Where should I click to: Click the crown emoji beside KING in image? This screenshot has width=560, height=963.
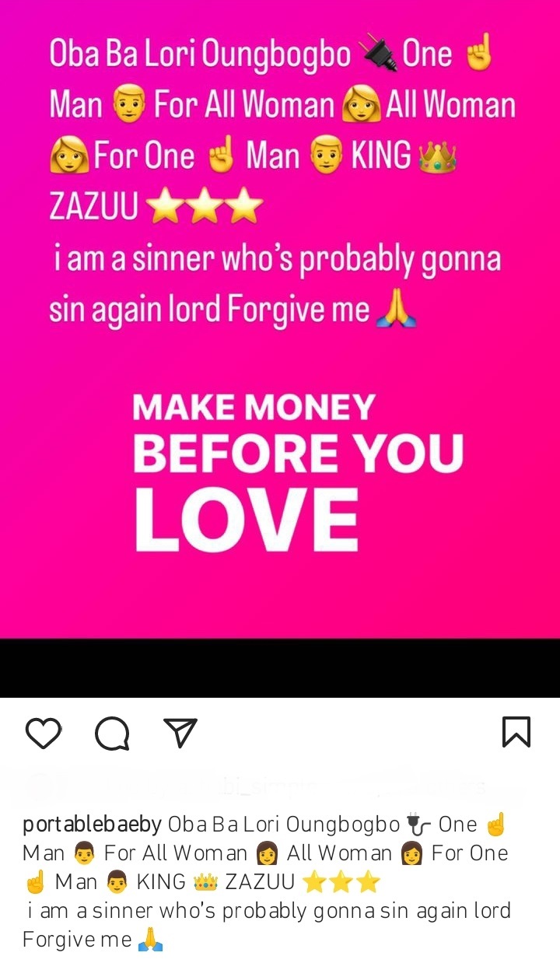tap(437, 156)
